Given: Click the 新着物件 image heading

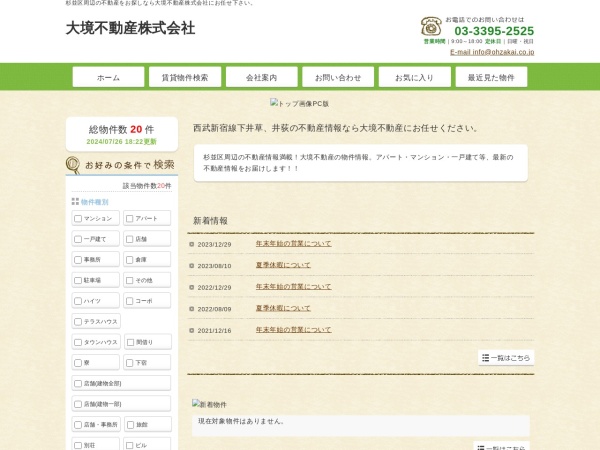Looking at the screenshot, I should click(x=209, y=404).
